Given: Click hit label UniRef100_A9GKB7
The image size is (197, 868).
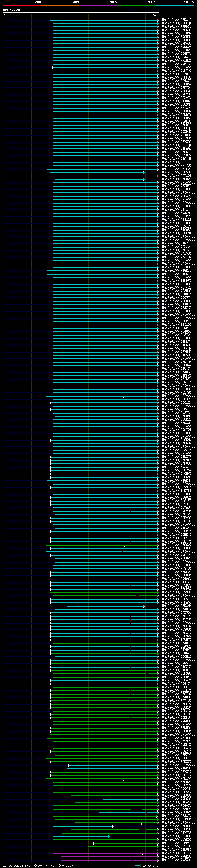Looking at the screenshot, I should click(177, 857).
